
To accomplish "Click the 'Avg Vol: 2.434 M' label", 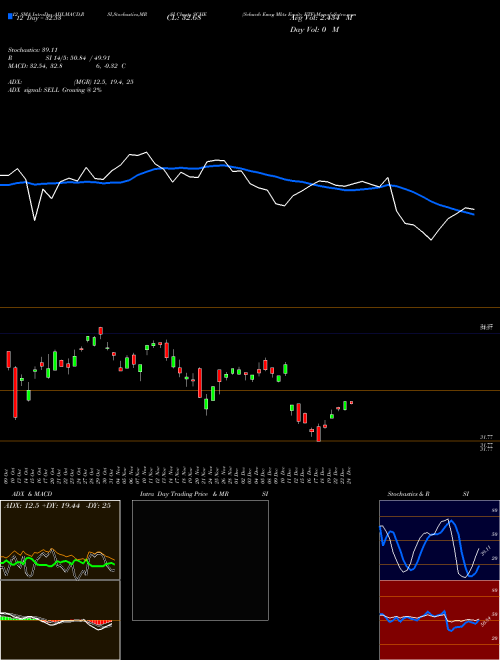I will point(322,18).
